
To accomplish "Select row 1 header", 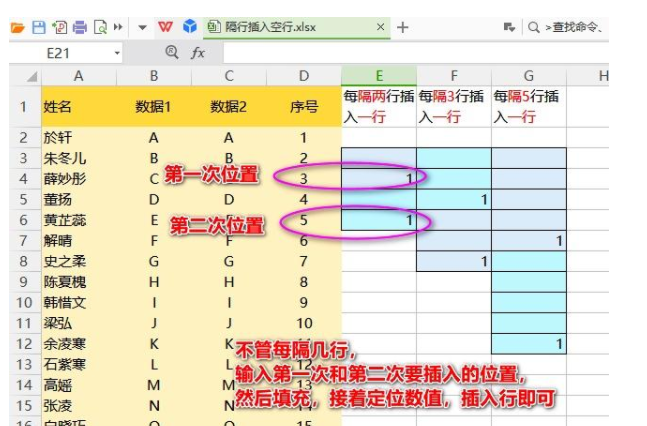I will tap(24, 106).
